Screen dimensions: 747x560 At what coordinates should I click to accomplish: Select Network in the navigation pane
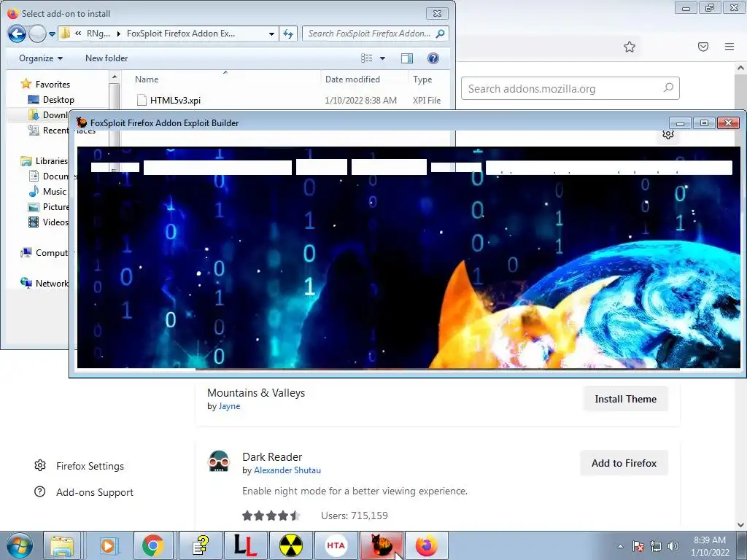pyautogui.click(x=44, y=284)
